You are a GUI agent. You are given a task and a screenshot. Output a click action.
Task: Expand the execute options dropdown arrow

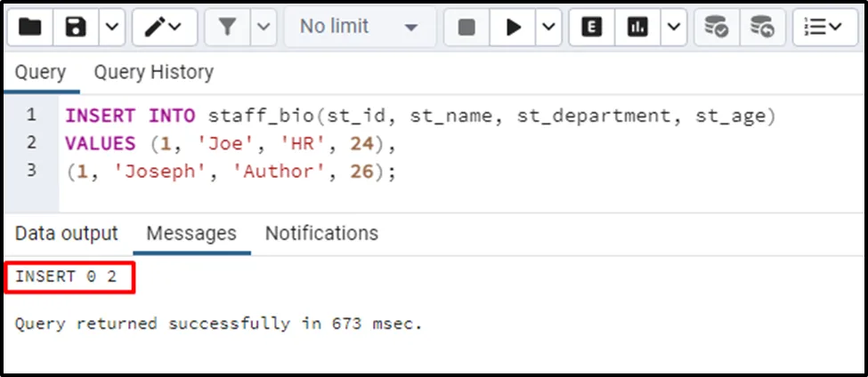click(x=548, y=28)
